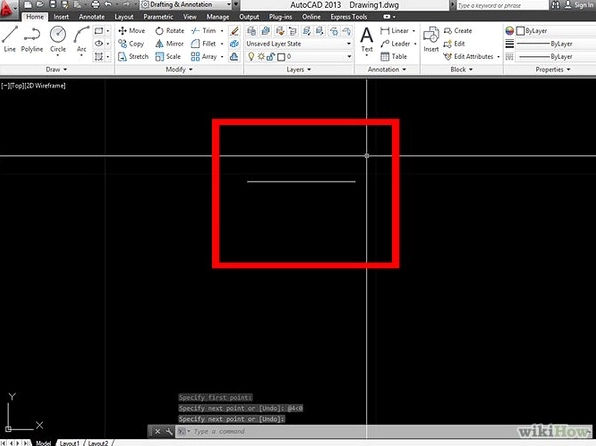
Task: Insert a Table
Action: click(394, 57)
